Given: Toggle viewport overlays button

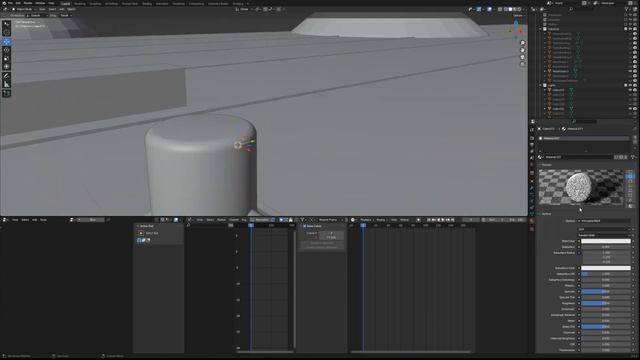Looking at the screenshot, I should [x=489, y=9].
